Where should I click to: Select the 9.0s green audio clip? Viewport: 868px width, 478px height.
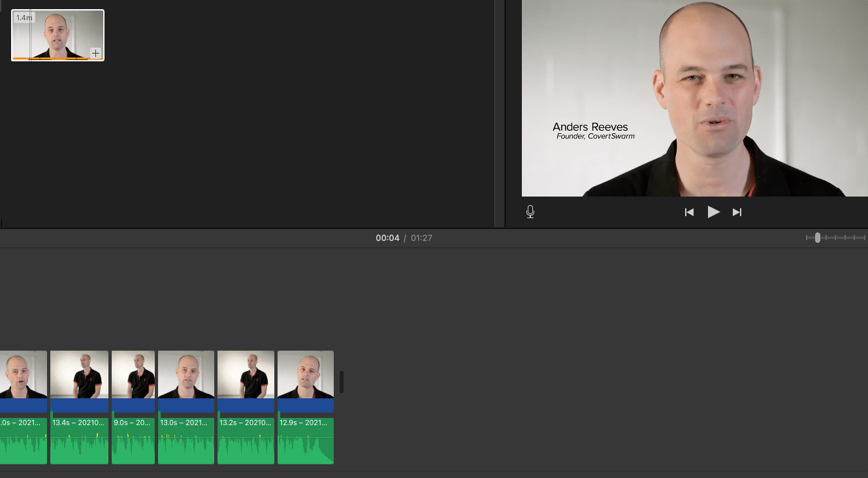pyautogui.click(x=133, y=445)
